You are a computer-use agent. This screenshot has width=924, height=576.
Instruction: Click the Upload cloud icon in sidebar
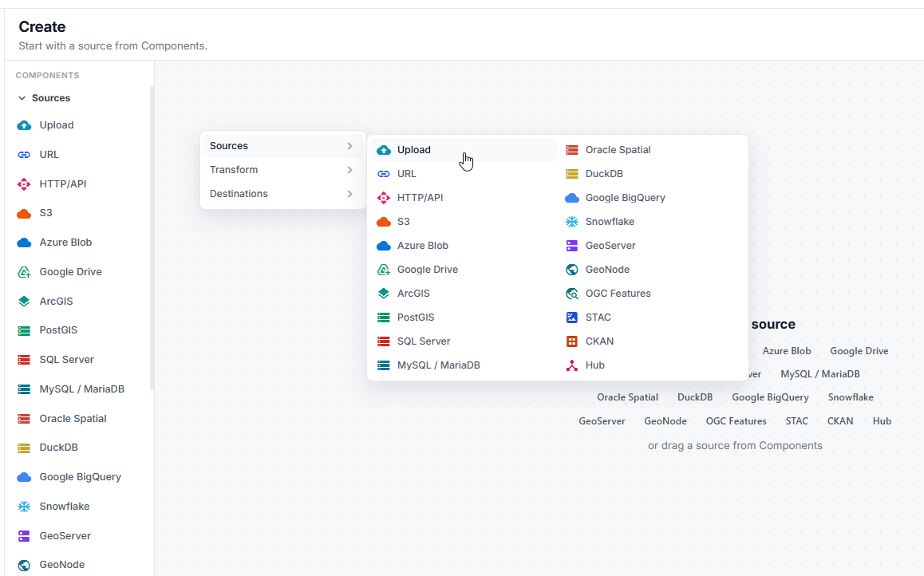click(24, 125)
